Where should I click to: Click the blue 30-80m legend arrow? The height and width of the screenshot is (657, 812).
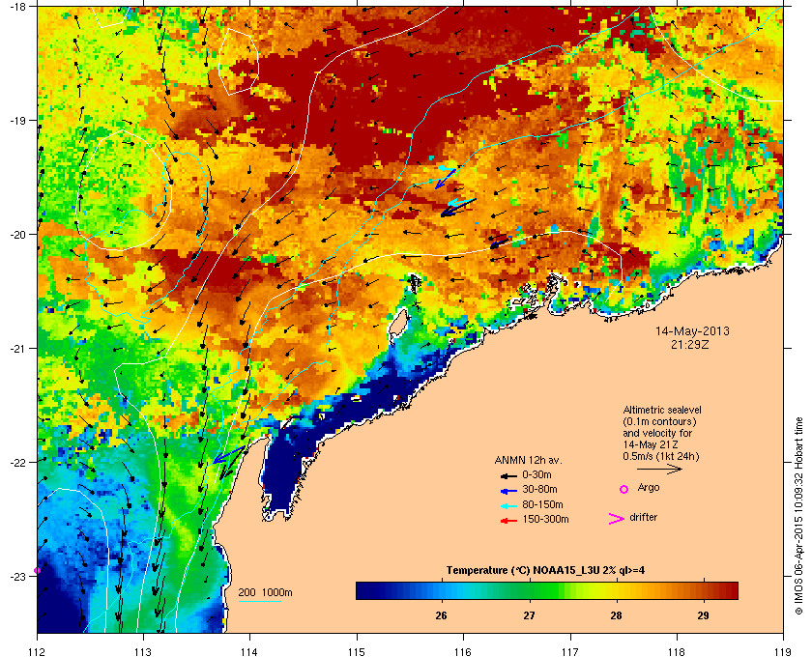tap(508, 491)
